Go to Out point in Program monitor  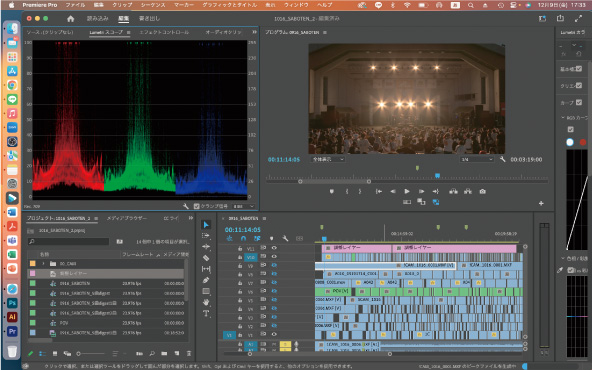(x=436, y=191)
